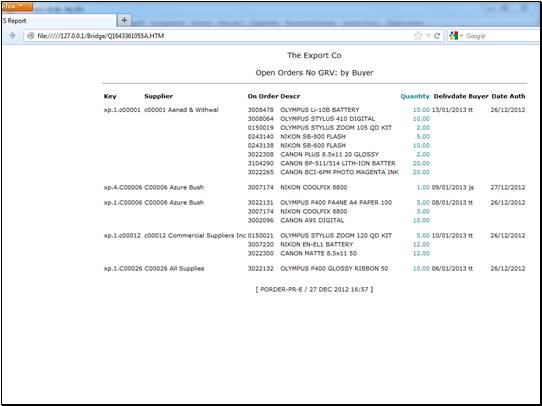Select CANON BCI-6PM PHOTO MAGENTA INK
The height and width of the screenshot is (406, 542).
(x=339, y=172)
